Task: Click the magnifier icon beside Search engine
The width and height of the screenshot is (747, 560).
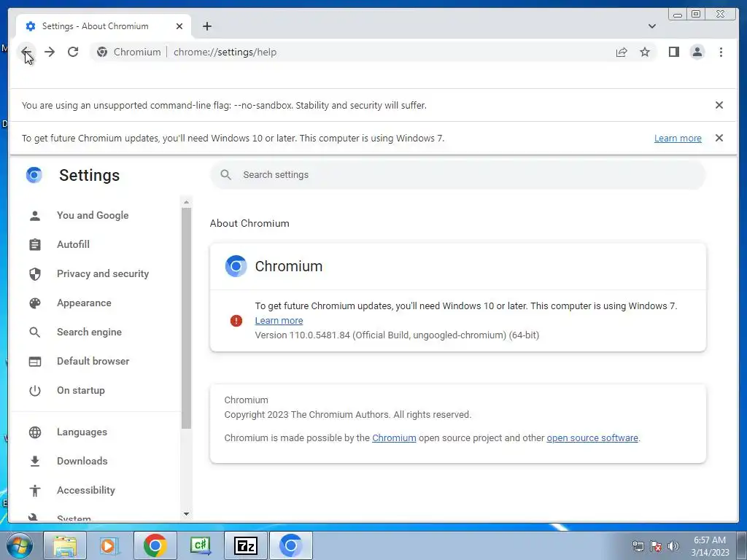Action: click(35, 332)
